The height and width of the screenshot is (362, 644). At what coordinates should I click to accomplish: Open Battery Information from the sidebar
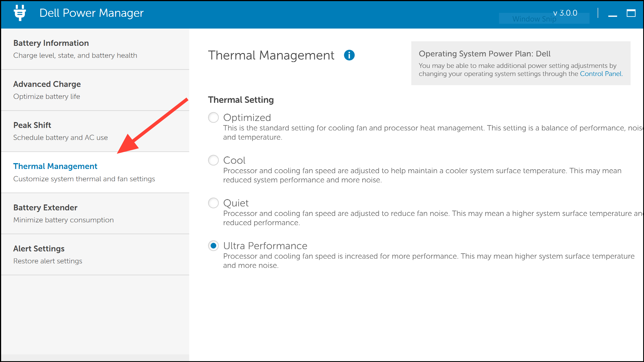pyautogui.click(x=51, y=43)
